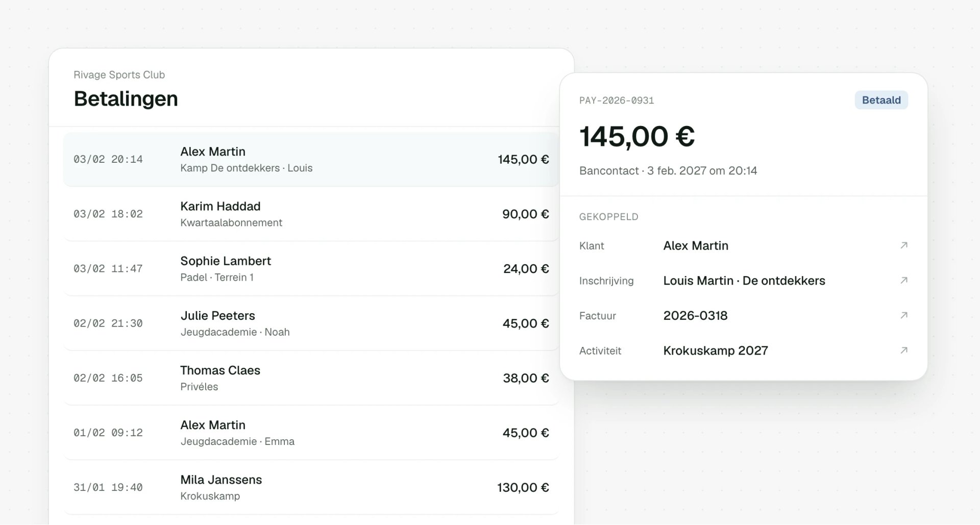This screenshot has width=980, height=525.
Task: Click the 90,00 € amount
Action: point(525,214)
